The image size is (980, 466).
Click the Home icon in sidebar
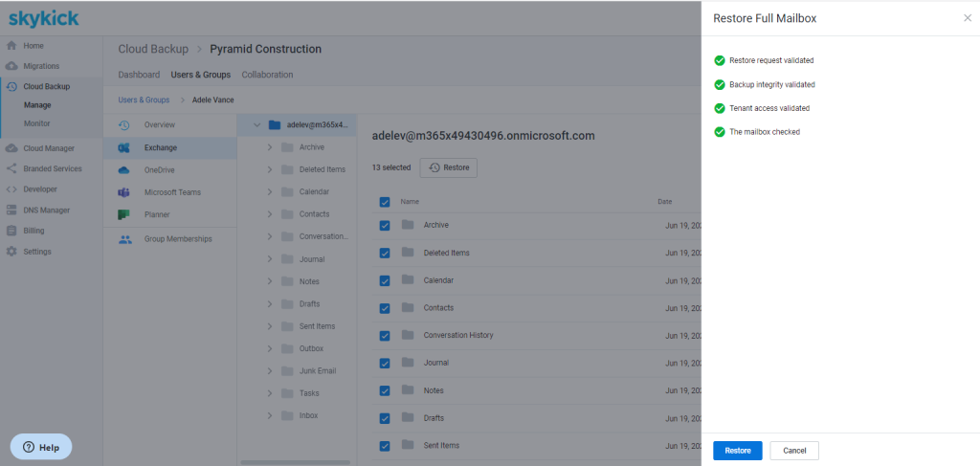pyautogui.click(x=11, y=46)
